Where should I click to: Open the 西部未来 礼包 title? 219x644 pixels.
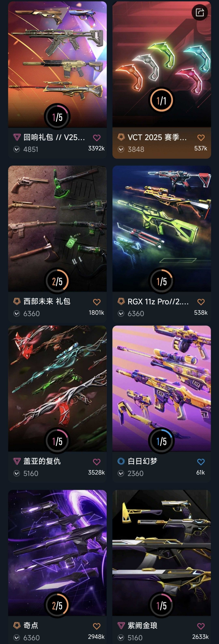(x=47, y=301)
